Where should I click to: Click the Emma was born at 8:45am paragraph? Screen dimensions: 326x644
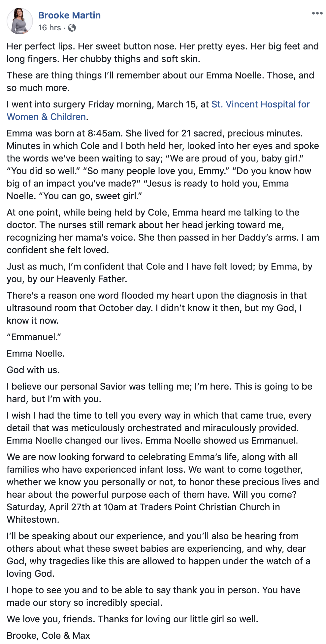click(x=163, y=165)
